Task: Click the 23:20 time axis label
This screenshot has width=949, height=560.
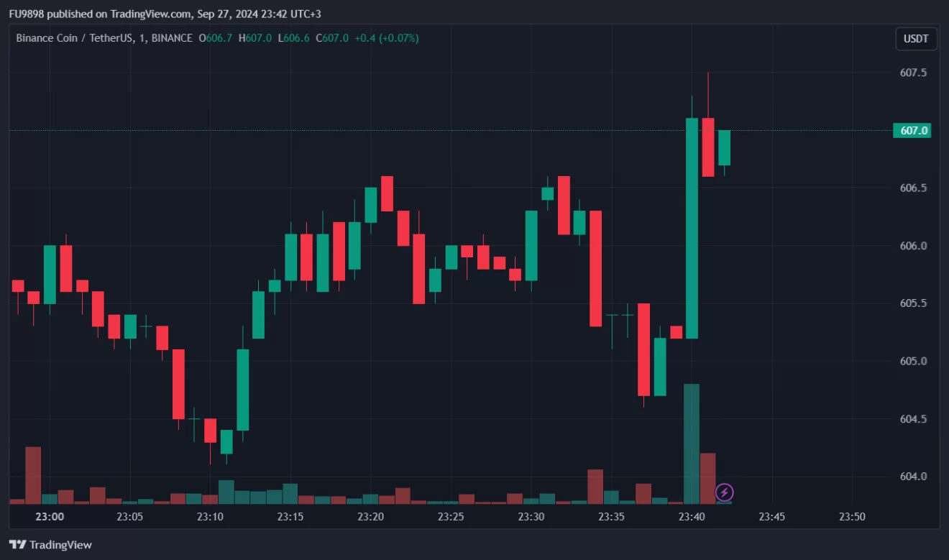Action: pyautogui.click(x=370, y=516)
